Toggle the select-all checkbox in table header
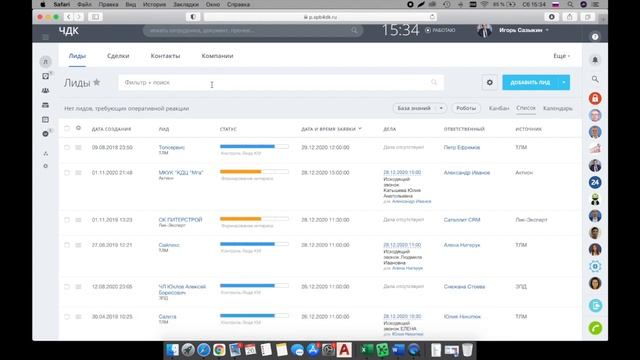 point(67,128)
